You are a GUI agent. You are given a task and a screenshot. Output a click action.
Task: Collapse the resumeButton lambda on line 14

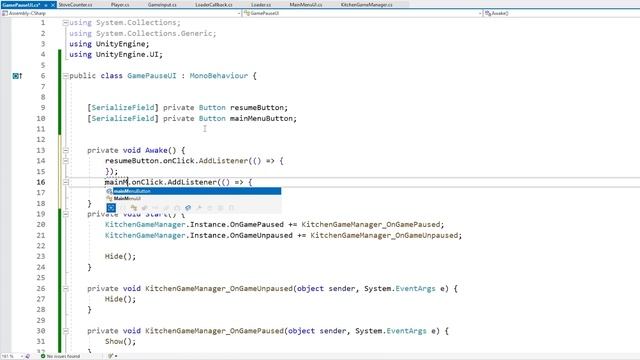(65, 161)
